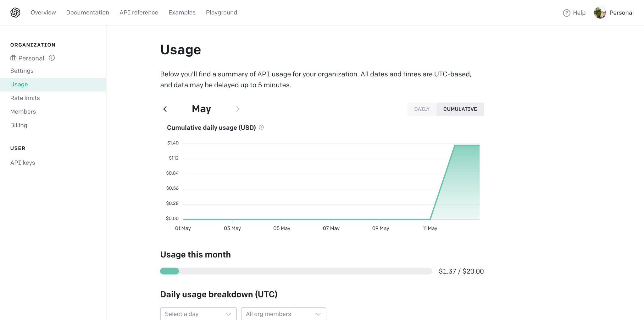Click the monthly usage progress bar
The height and width of the screenshot is (320, 644).
coord(296,271)
